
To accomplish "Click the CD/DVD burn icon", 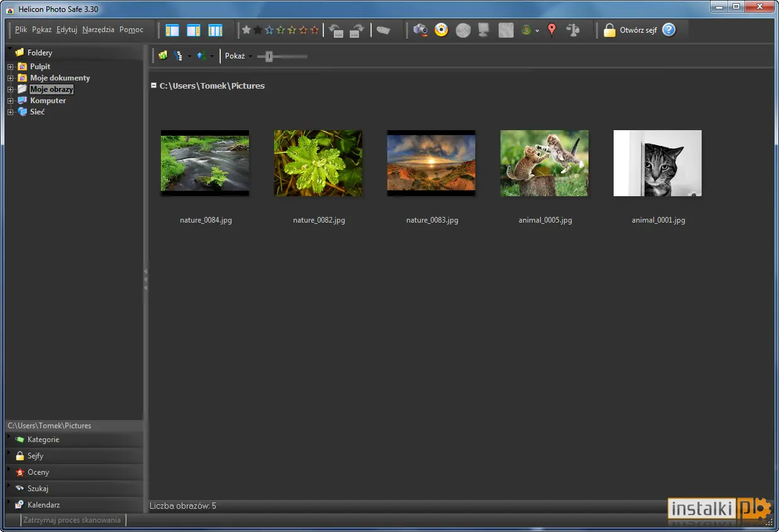I will [441, 30].
